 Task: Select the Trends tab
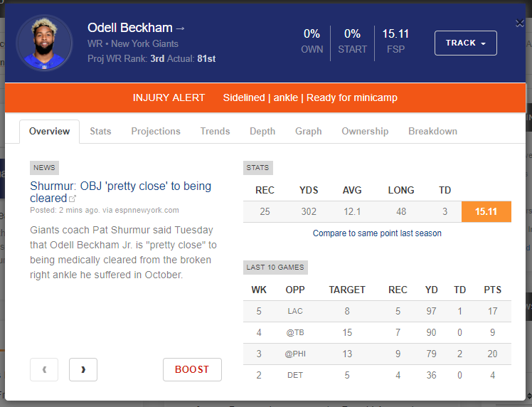pyautogui.click(x=215, y=131)
